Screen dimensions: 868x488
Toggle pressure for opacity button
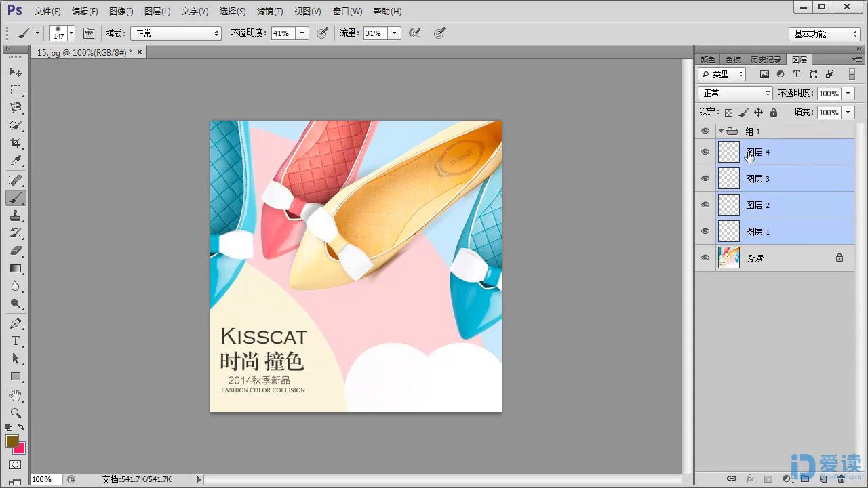pyautogui.click(x=323, y=33)
